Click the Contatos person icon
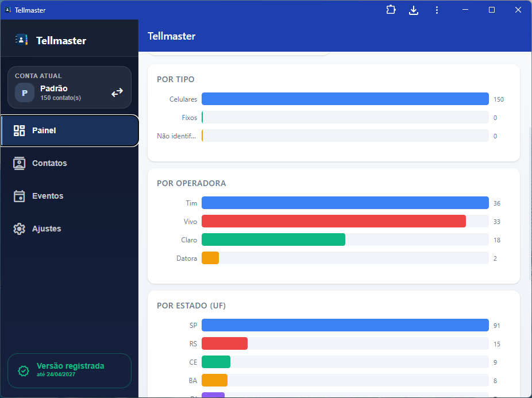532x398 pixels. point(20,163)
